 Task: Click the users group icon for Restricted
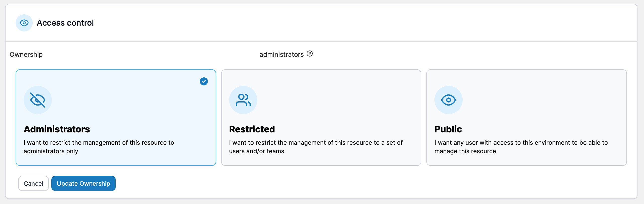[243, 100]
